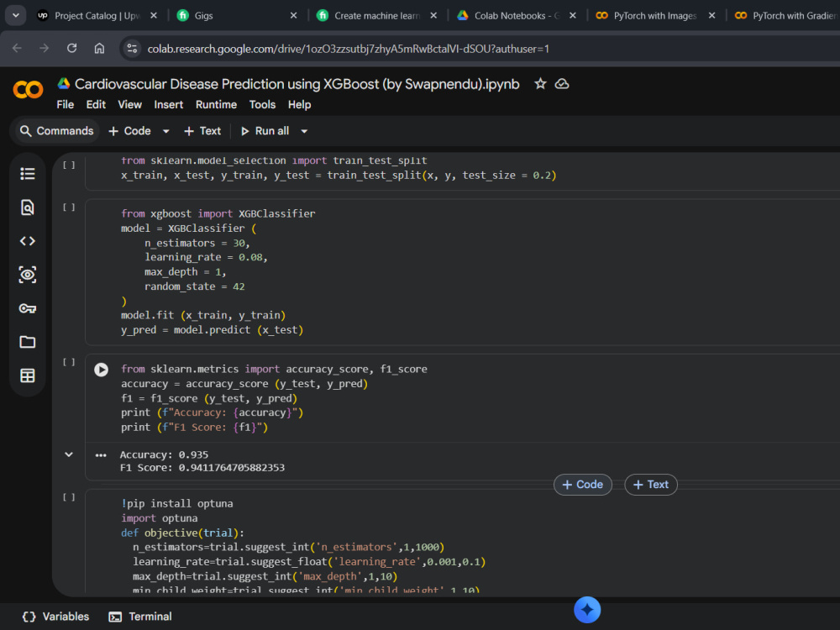Open the Variables panel
The image size is (840, 630).
click(55, 617)
